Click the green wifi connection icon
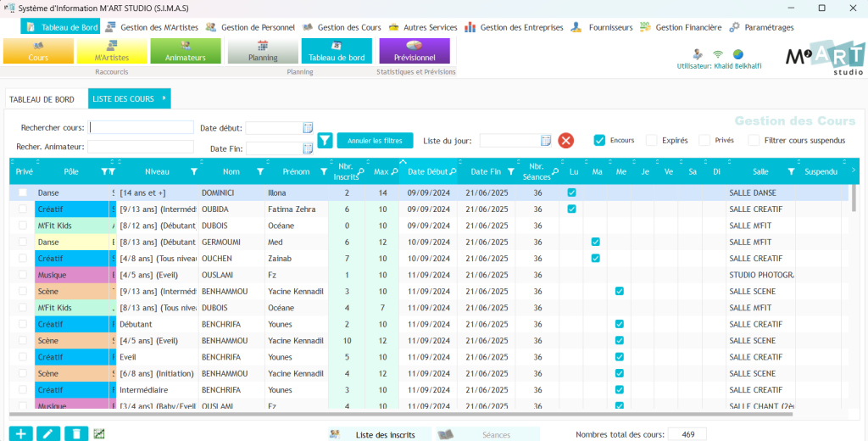The width and height of the screenshot is (868, 441). [x=718, y=54]
